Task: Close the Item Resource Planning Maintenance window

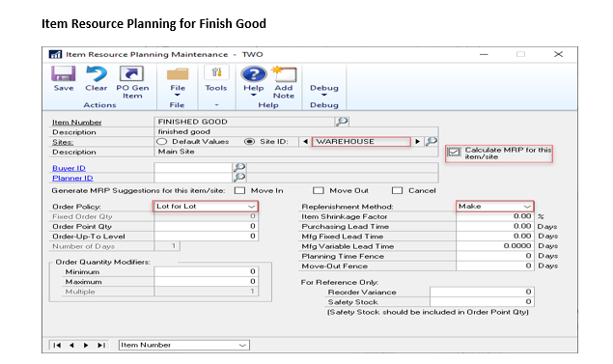Action: [558, 54]
